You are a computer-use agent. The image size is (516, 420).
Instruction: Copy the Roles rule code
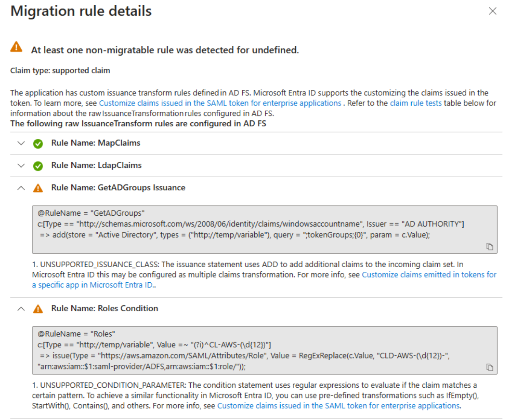click(x=489, y=367)
